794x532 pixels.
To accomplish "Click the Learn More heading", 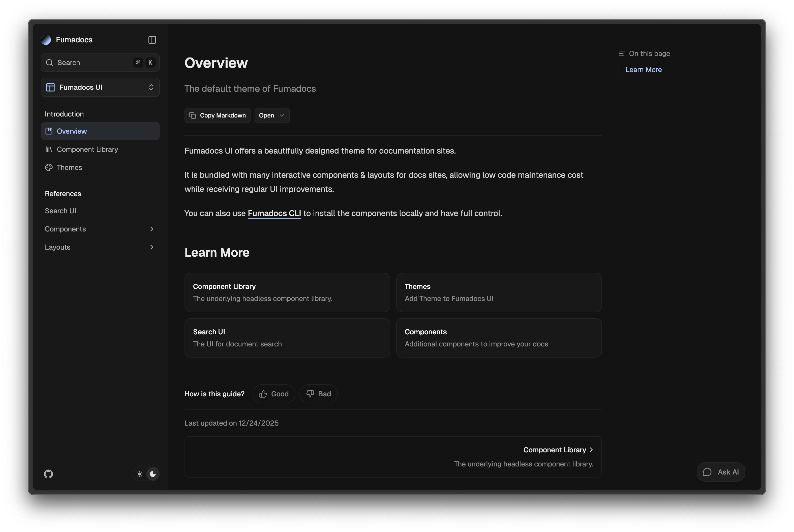I will (217, 252).
